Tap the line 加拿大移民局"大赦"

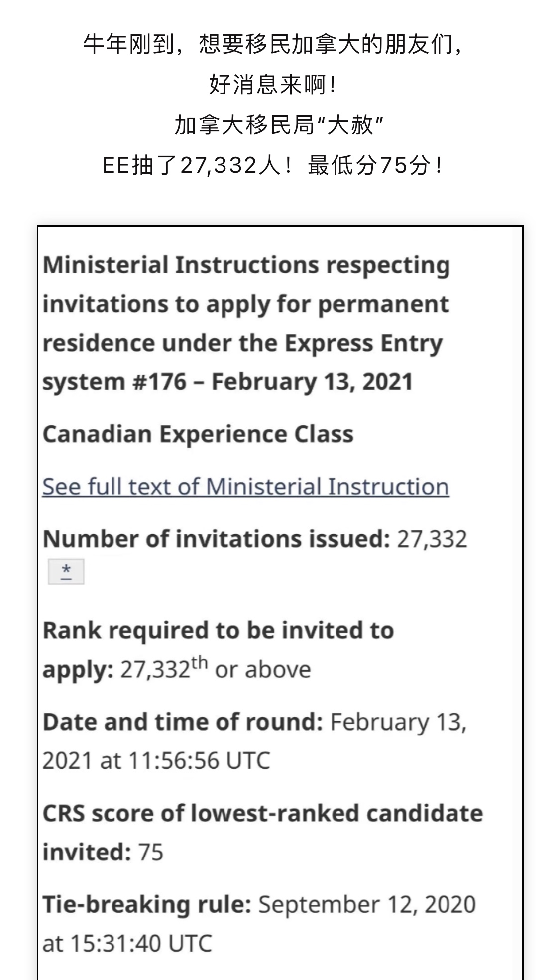pyautogui.click(x=279, y=124)
